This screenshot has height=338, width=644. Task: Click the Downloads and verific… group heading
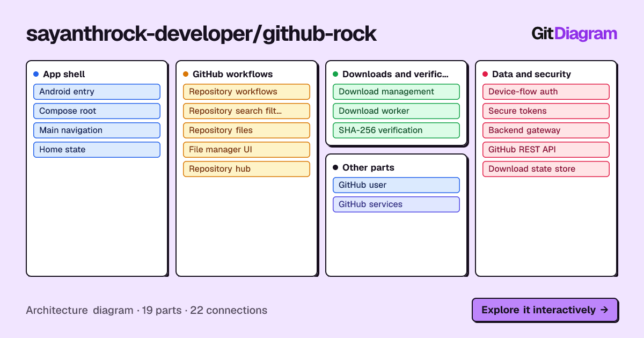(395, 74)
